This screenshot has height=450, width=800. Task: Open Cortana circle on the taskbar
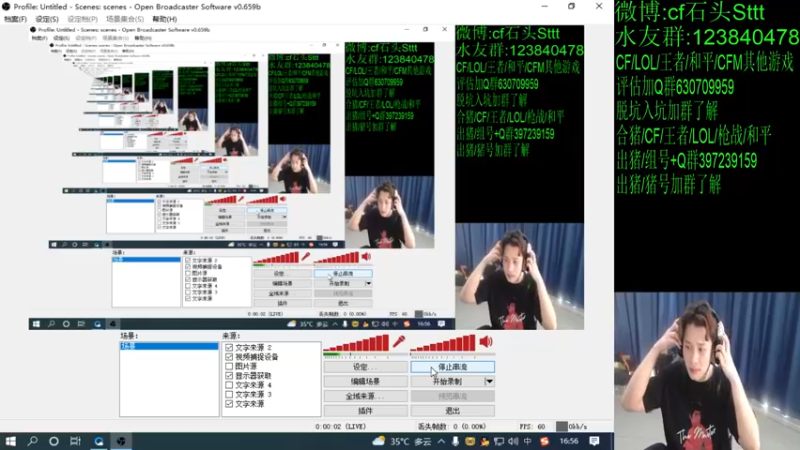tap(54, 441)
